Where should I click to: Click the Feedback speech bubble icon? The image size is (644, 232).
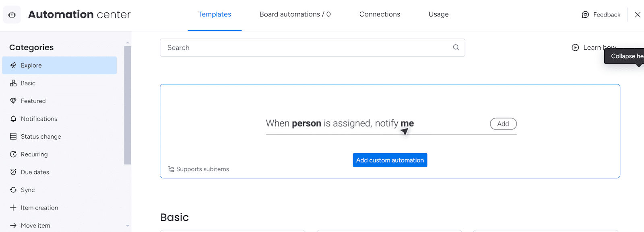585,15
